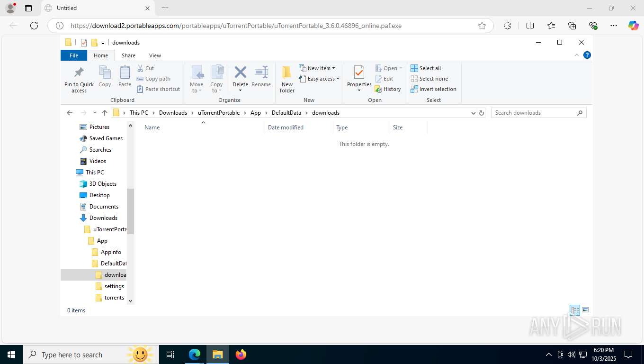Image resolution: width=644 pixels, height=364 pixels.
Task: Customize Quick Access Toolbar dropdown
Action: (x=103, y=43)
